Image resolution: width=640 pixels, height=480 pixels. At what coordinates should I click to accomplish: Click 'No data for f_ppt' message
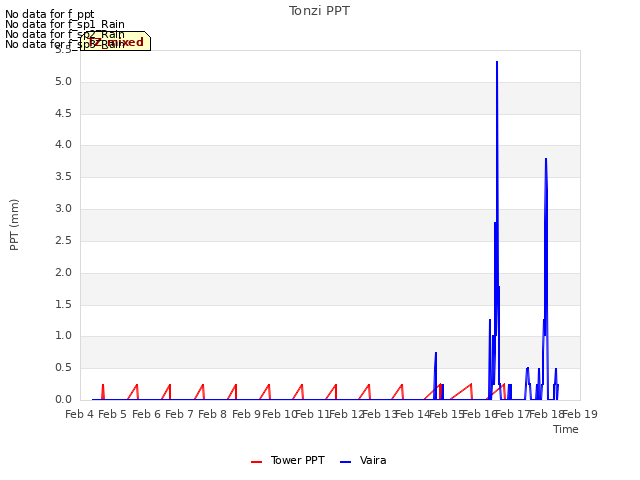(x=50, y=14)
